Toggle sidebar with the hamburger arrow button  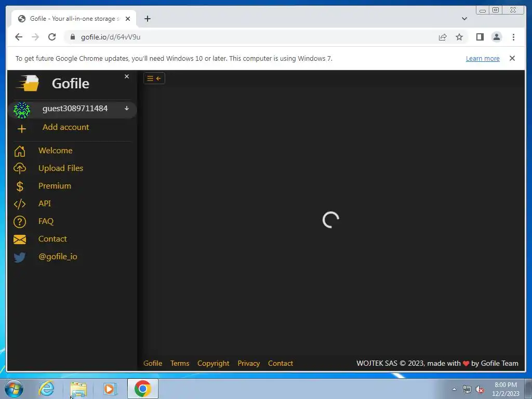(154, 78)
